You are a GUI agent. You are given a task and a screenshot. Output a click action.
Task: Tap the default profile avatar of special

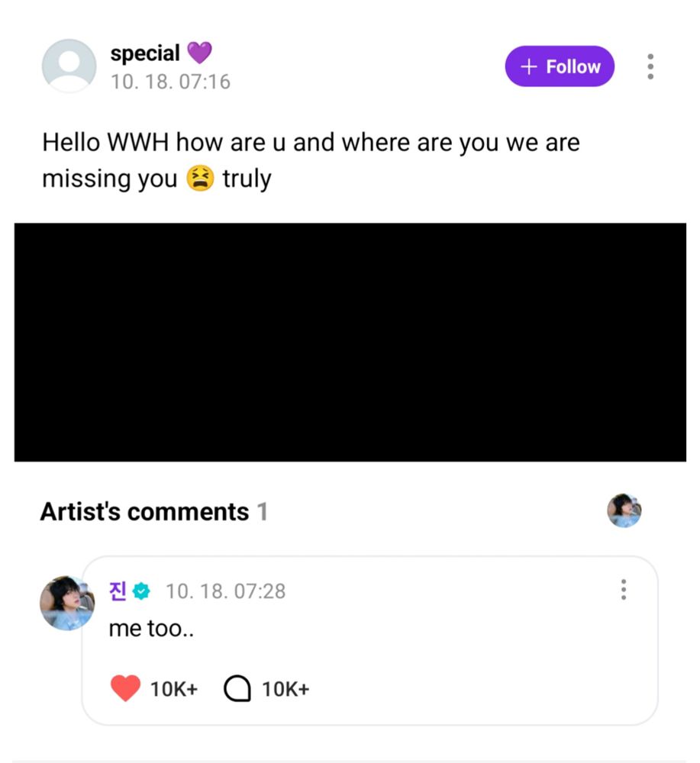pos(69,66)
